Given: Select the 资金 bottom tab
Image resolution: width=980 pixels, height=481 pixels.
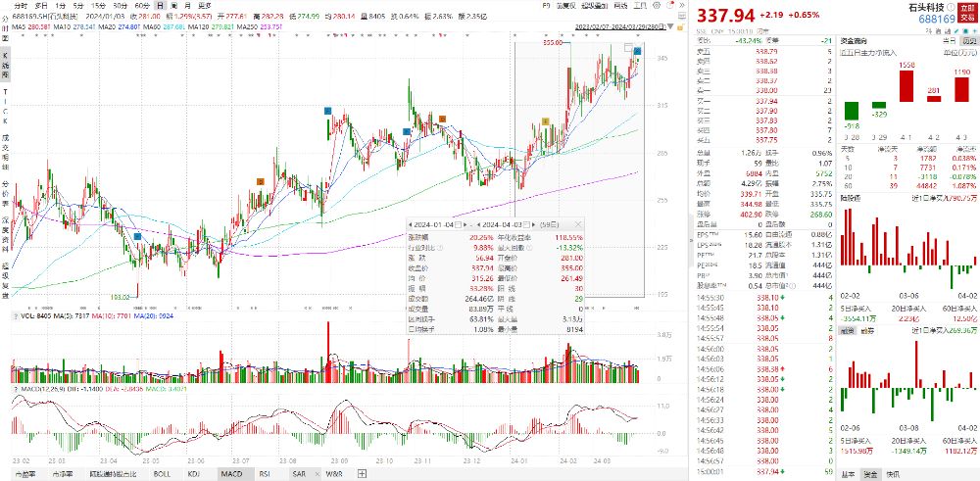Looking at the screenshot, I should [869, 474].
